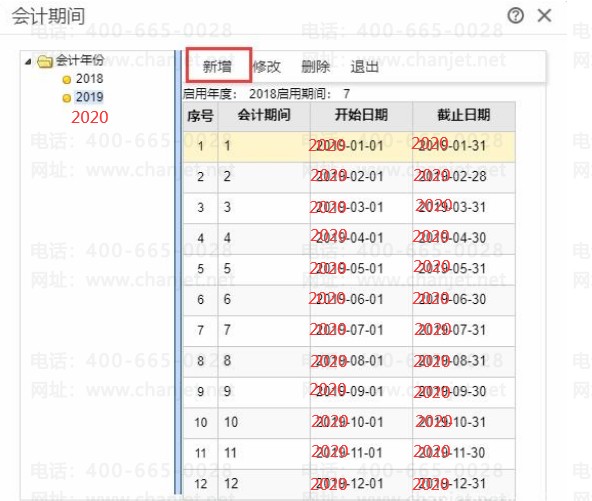The image size is (592, 501).
Task: Select end date cell ending -06-30
Action: 464,300
